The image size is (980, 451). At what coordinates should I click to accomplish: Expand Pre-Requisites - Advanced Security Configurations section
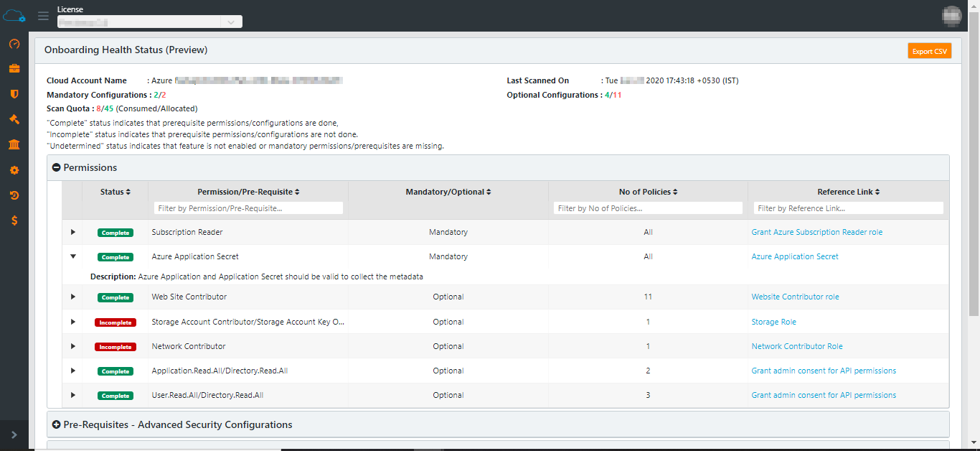(57, 424)
